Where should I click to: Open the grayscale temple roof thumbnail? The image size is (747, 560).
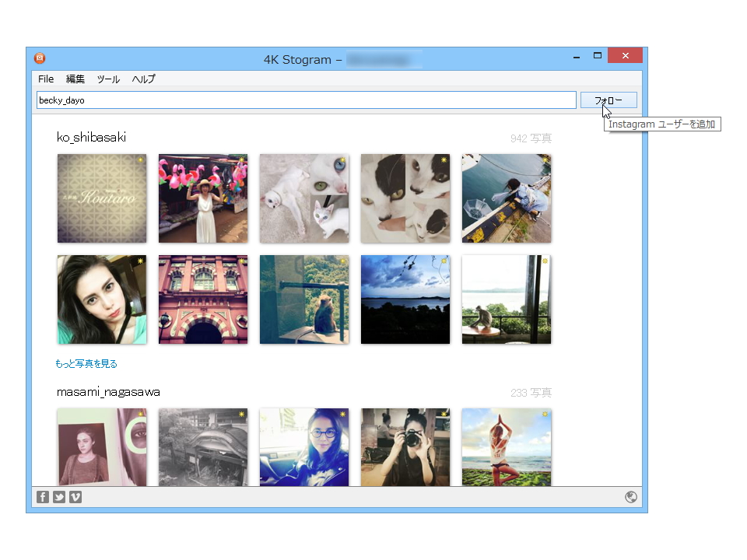[x=203, y=447]
